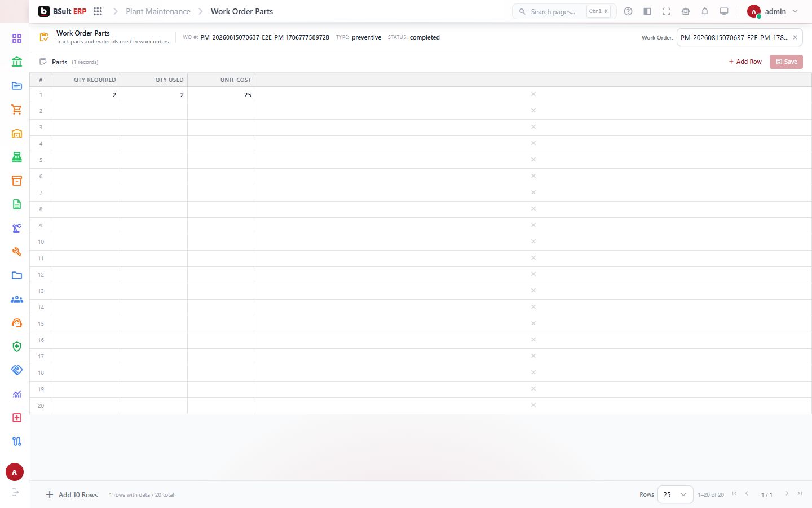Screen dimensions: 812x508
Task: Click Add 10 Rows button
Action: point(72,494)
